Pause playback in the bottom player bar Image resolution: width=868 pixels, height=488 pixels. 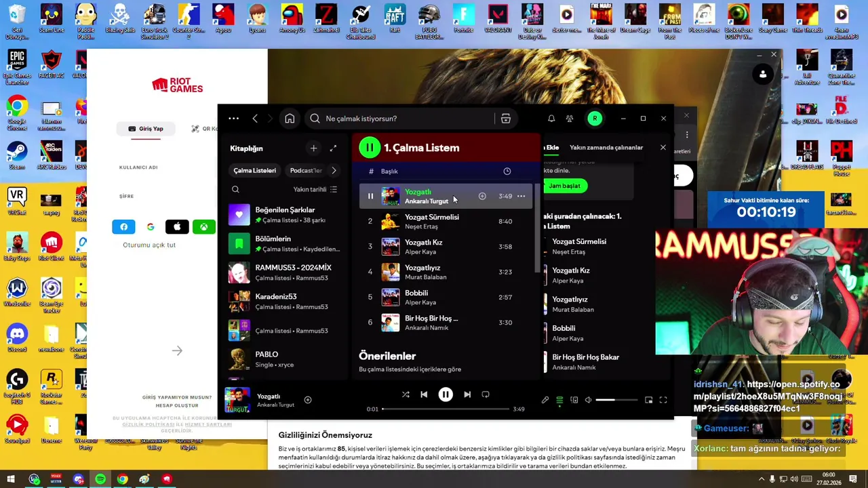446,394
